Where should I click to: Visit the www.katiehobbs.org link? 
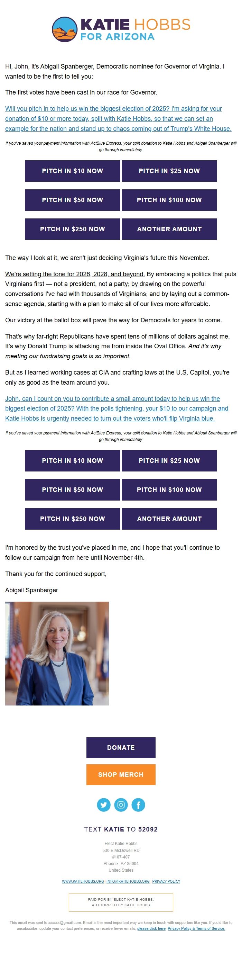83,881
